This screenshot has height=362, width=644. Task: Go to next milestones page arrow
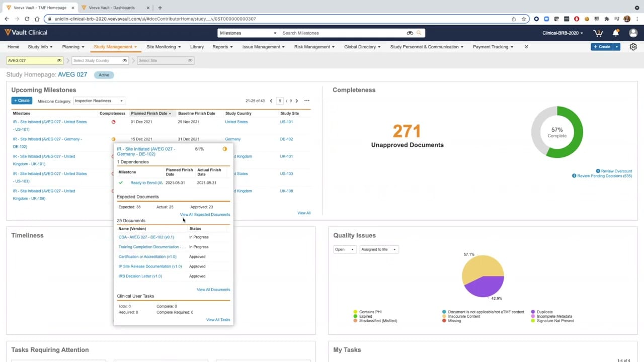pyautogui.click(x=297, y=101)
